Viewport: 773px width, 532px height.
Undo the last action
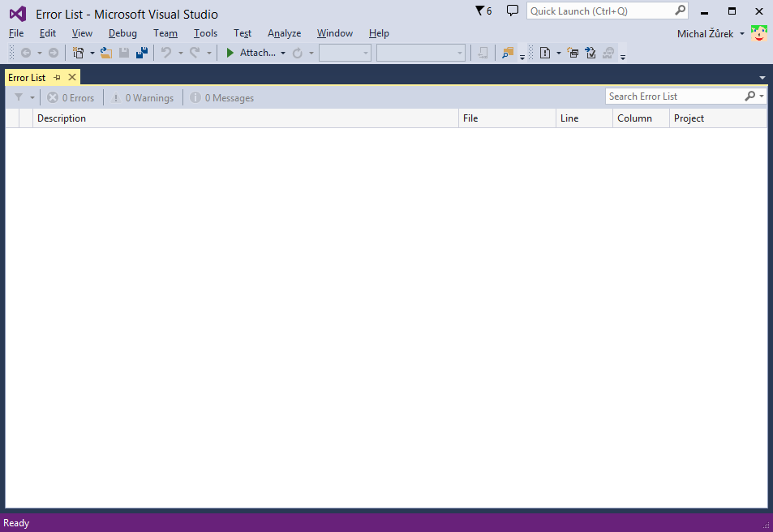tap(165, 52)
